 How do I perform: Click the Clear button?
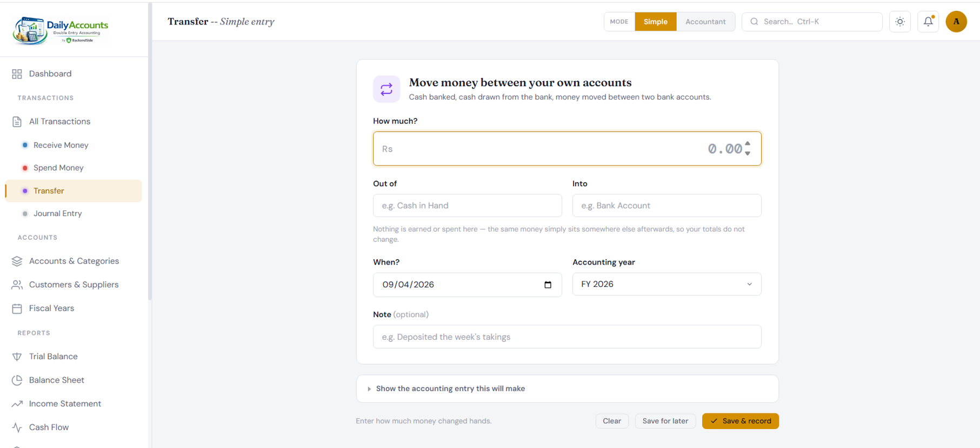click(x=612, y=421)
